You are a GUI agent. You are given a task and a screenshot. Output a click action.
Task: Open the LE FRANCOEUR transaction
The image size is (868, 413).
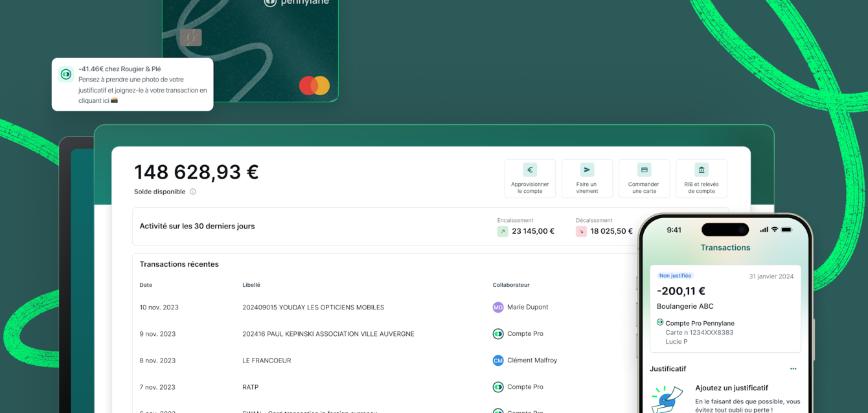(x=266, y=361)
